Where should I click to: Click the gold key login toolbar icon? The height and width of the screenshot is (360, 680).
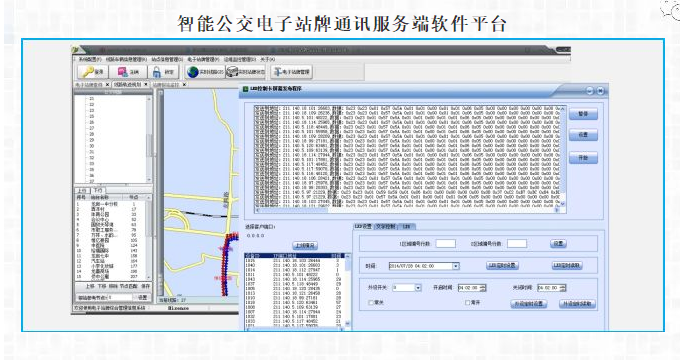(88, 72)
